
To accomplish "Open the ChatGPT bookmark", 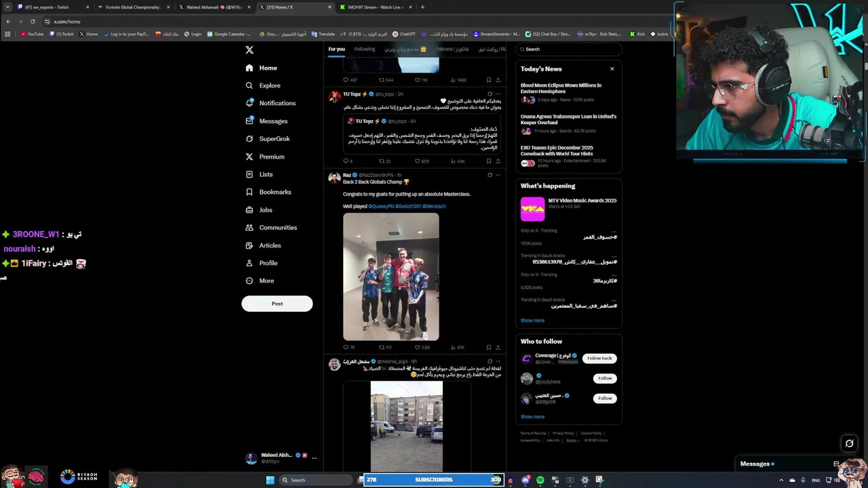I will click(404, 34).
